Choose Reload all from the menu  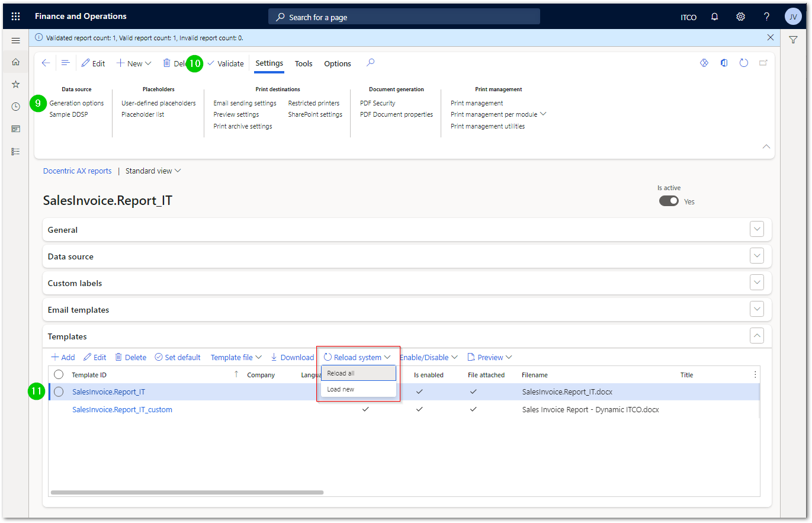[358, 373]
